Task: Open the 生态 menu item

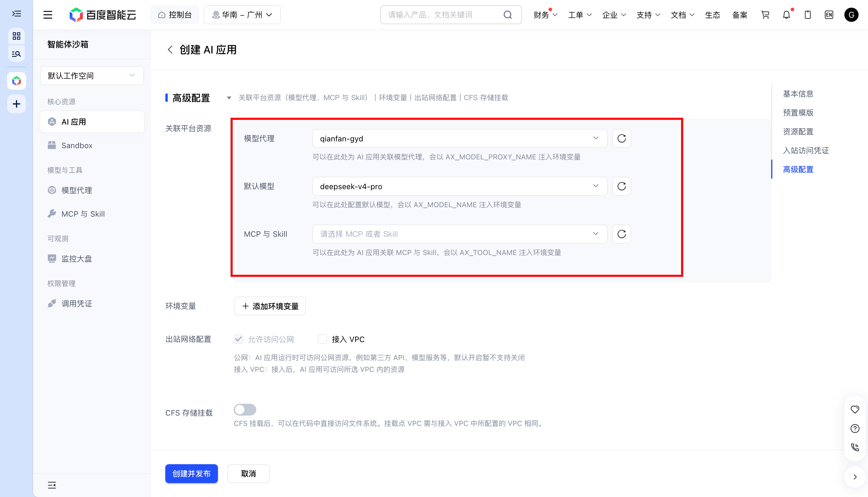Action: [713, 15]
